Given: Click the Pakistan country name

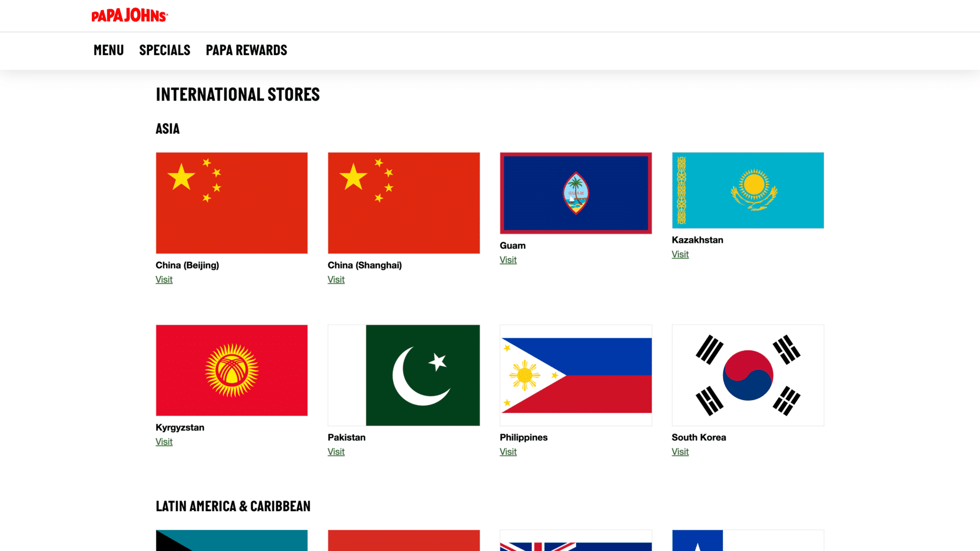Looking at the screenshot, I should click(x=347, y=437).
